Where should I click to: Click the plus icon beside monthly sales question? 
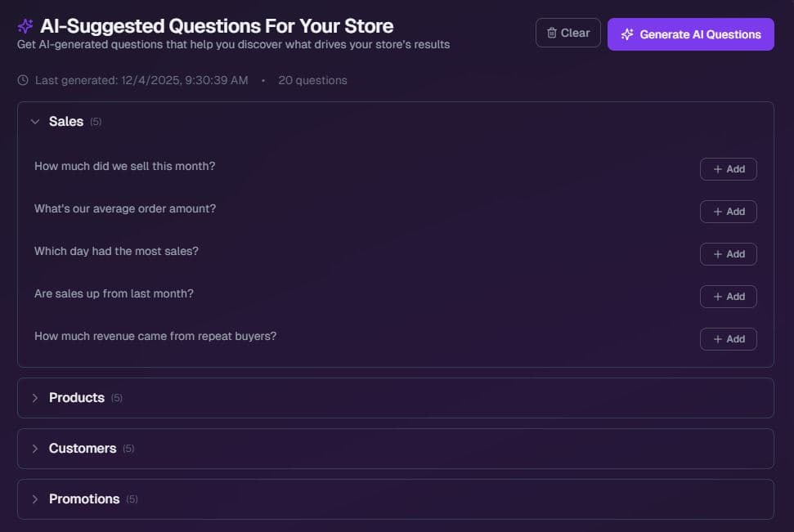coord(718,169)
